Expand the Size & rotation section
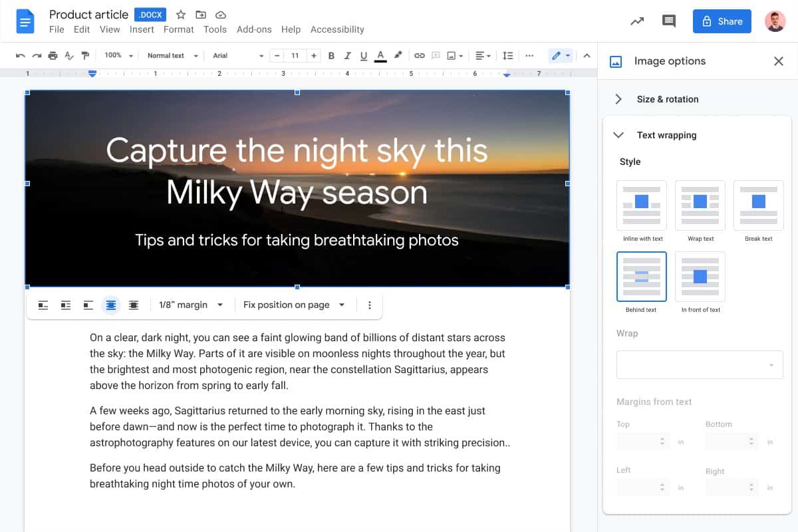Viewport: 798px width, 532px height. pos(667,99)
